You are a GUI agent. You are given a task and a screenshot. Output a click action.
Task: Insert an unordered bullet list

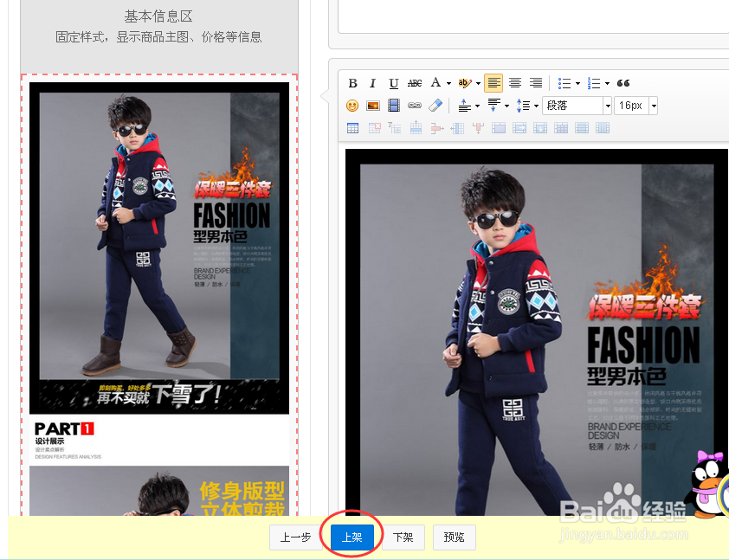pos(564,83)
